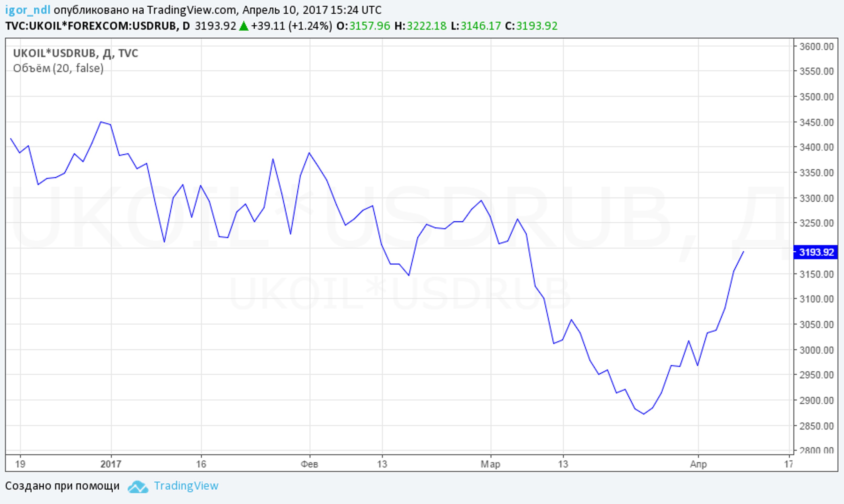Click the 3000.00 price scale label

tap(816, 350)
